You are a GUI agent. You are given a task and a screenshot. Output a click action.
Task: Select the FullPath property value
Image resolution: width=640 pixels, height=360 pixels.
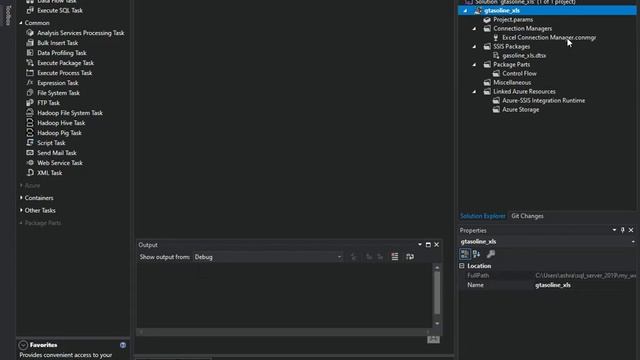585,276
